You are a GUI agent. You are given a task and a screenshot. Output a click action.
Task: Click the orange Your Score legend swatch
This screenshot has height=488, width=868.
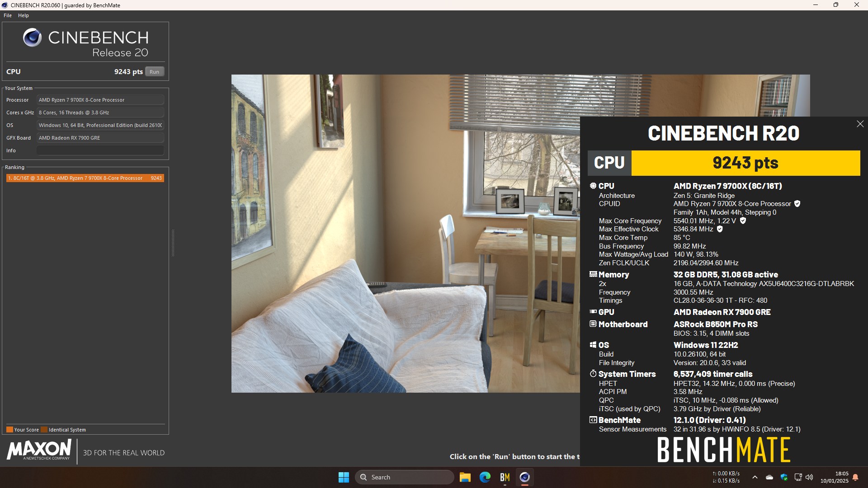(9, 430)
